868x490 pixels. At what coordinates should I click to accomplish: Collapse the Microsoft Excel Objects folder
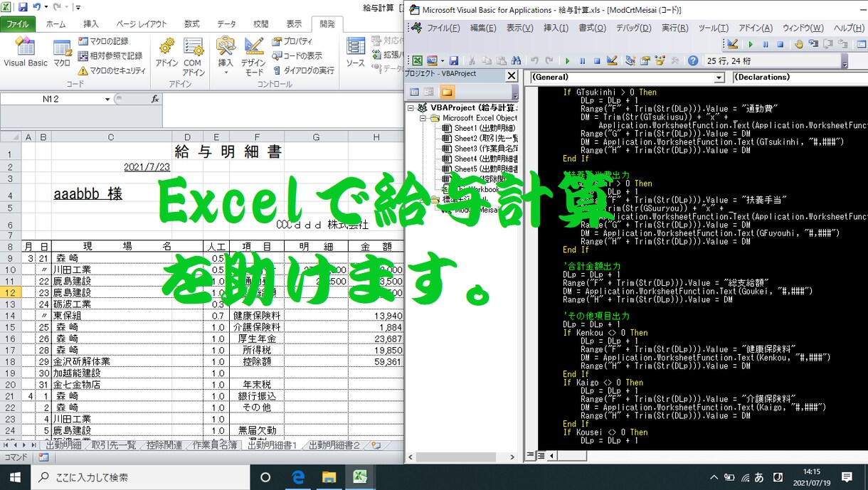[422, 118]
